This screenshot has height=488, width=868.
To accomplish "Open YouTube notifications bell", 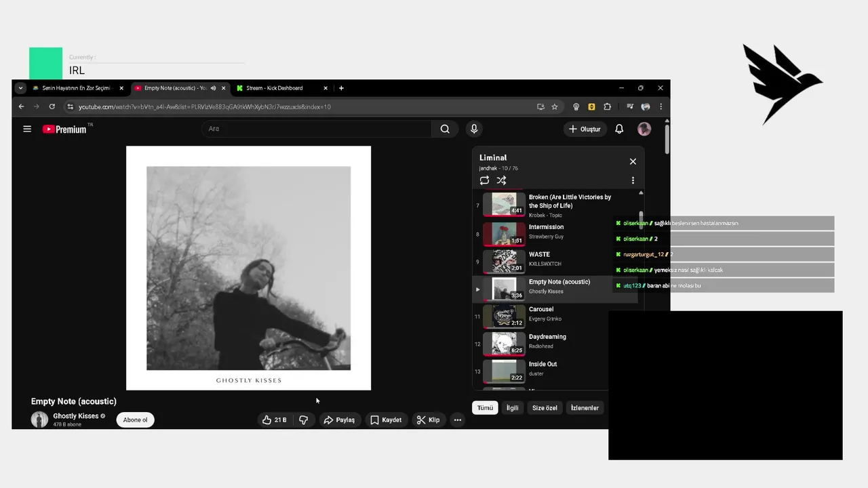I will pyautogui.click(x=619, y=129).
